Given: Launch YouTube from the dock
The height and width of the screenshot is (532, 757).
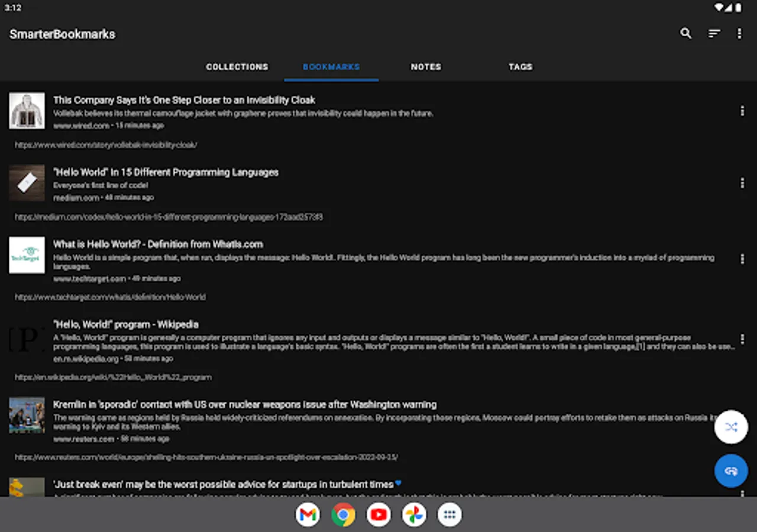Looking at the screenshot, I should 378,514.
